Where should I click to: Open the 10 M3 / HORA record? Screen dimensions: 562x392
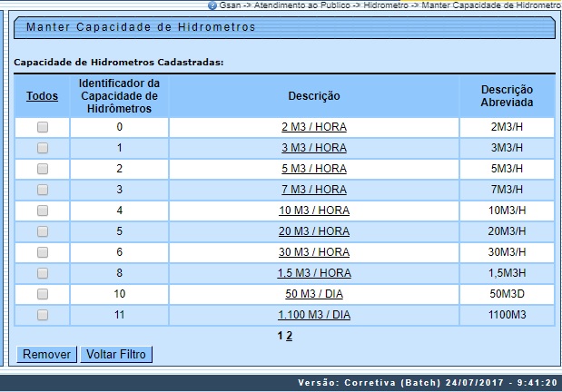(x=314, y=211)
